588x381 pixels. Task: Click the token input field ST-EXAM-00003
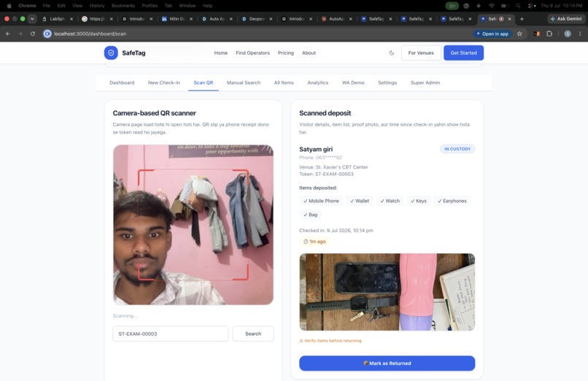coord(170,334)
